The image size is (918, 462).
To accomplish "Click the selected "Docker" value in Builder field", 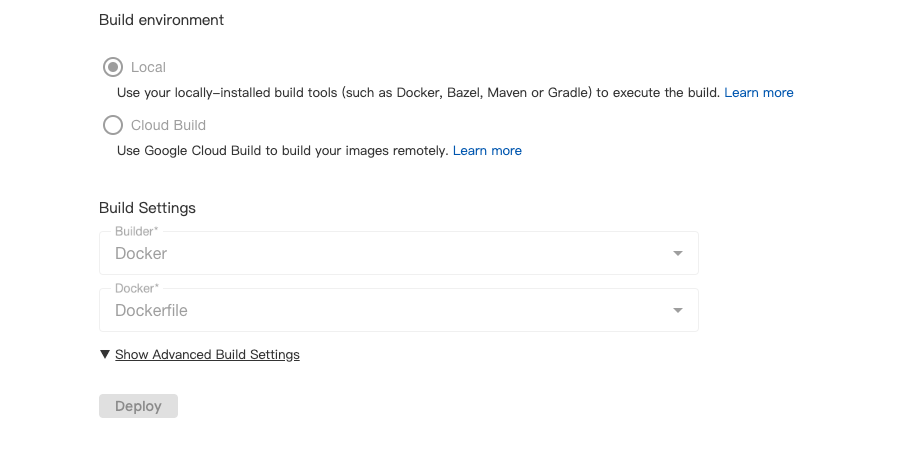I will pyautogui.click(x=141, y=254).
